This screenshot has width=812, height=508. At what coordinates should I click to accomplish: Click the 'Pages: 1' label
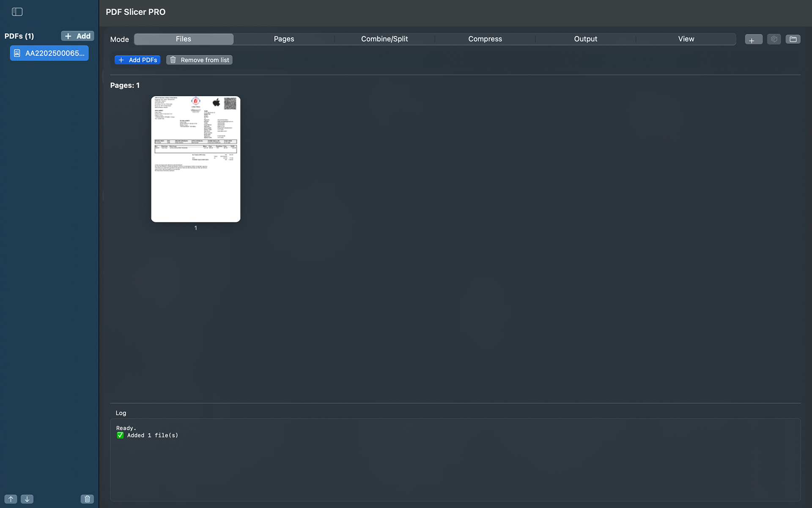pyautogui.click(x=125, y=86)
